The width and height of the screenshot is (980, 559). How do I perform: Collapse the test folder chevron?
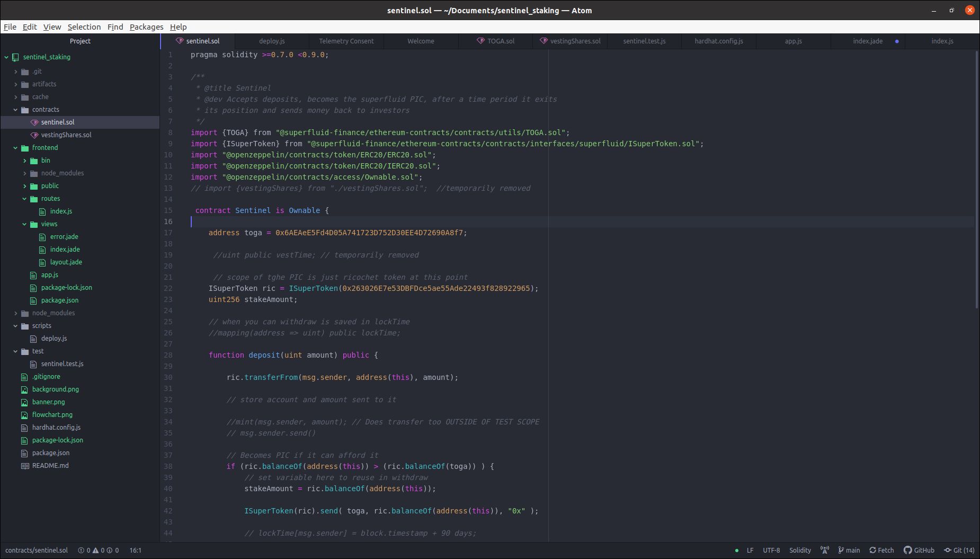(15, 351)
